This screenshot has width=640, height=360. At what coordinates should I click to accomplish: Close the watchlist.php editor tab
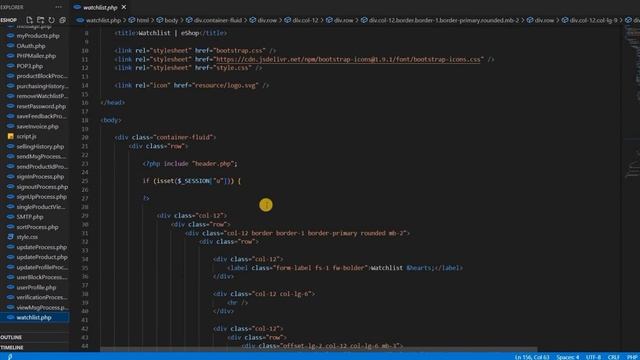pos(124,7)
